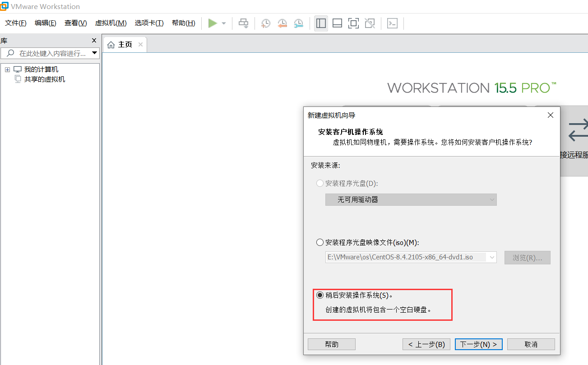
Task: Open the Snapshot Manager icon
Action: click(x=299, y=23)
